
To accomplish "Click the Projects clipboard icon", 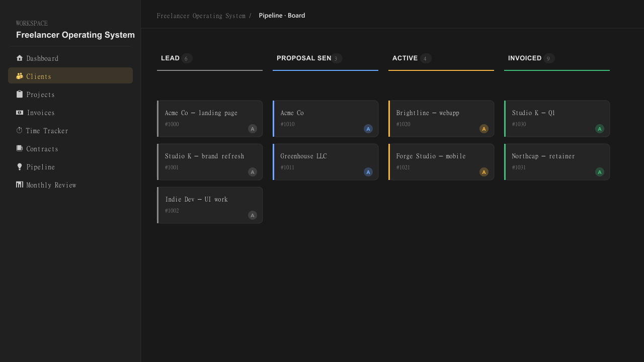I will [20, 95].
